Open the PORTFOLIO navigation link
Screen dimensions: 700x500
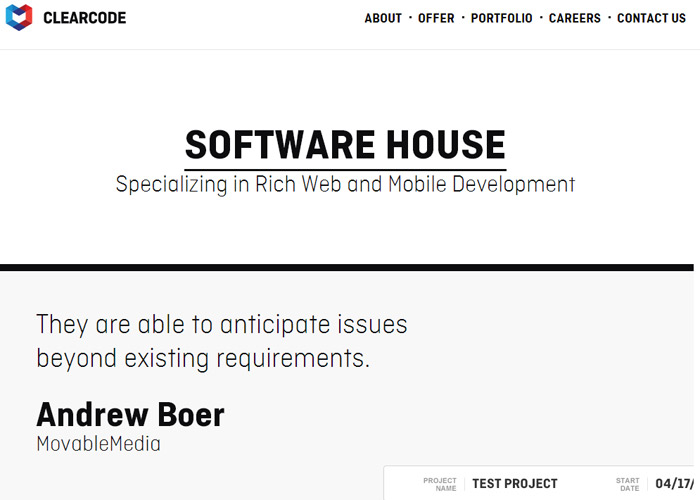[x=501, y=18]
